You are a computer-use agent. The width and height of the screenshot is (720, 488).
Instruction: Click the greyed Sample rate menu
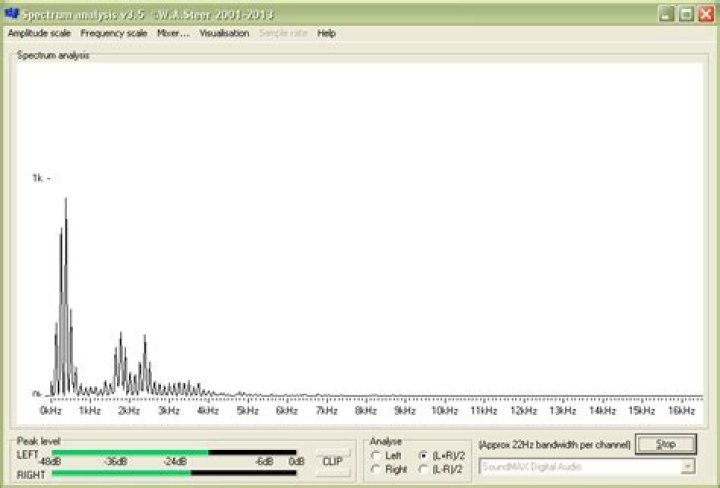[283, 33]
